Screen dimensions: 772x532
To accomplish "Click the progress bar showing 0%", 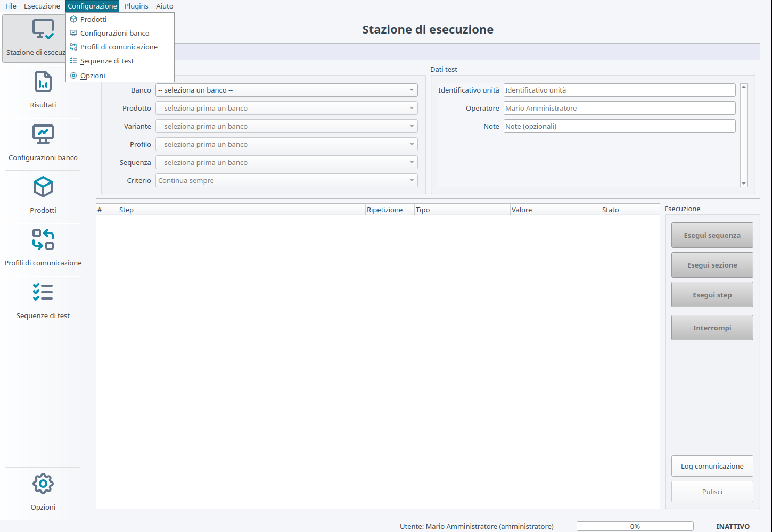I will 635,526.
